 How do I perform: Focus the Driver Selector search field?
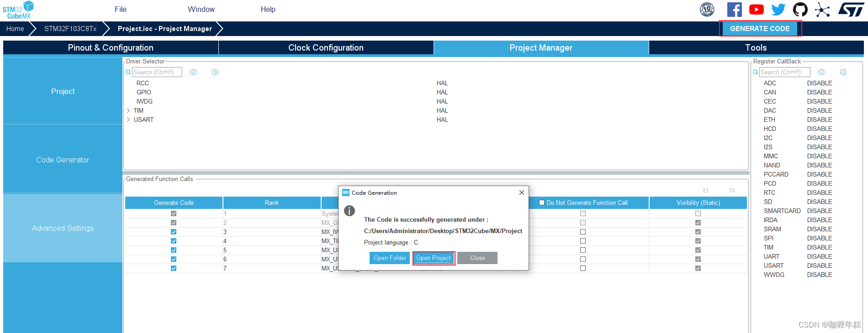coord(157,72)
